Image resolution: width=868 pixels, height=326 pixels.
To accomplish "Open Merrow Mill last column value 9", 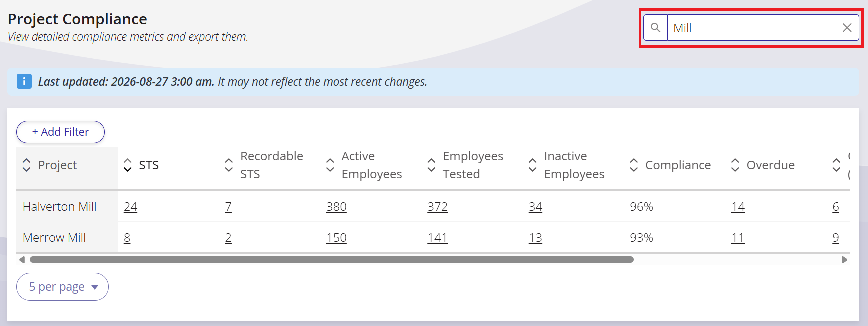I will (x=836, y=238).
